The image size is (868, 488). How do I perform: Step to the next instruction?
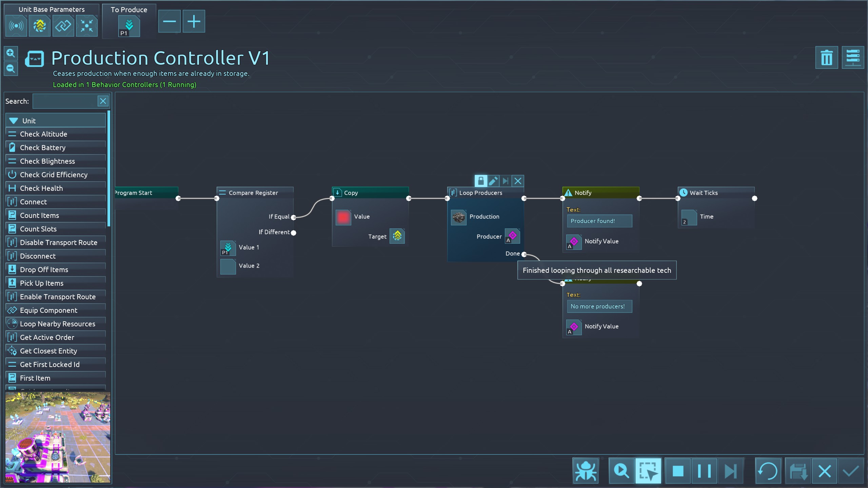point(730,471)
